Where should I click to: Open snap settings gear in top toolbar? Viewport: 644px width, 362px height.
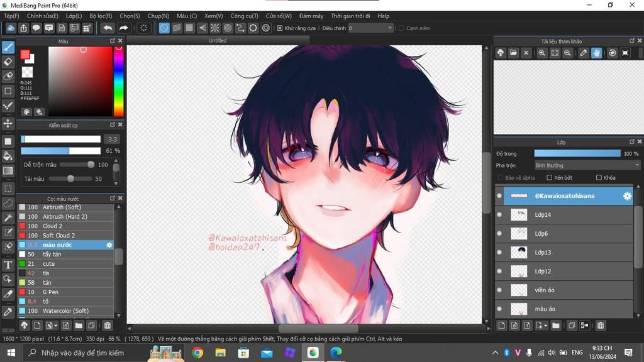click(x=266, y=28)
